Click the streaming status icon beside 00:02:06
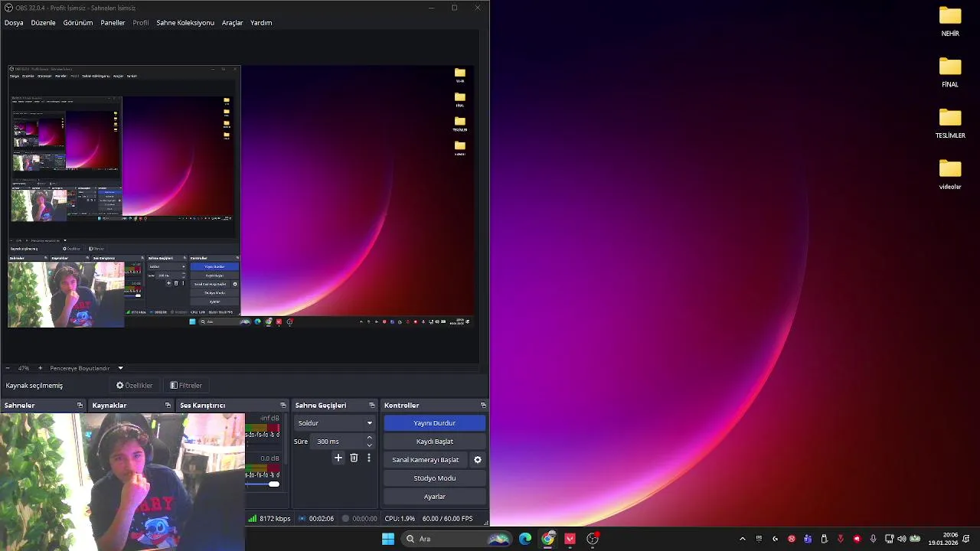The image size is (980, 551). pos(302,518)
